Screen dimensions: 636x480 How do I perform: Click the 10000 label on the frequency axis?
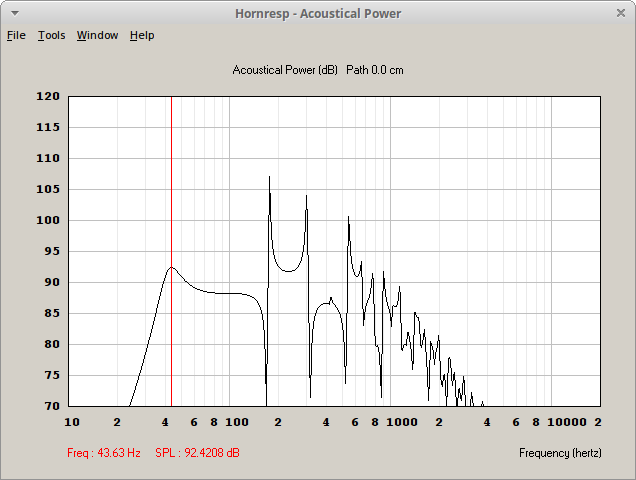567,422
